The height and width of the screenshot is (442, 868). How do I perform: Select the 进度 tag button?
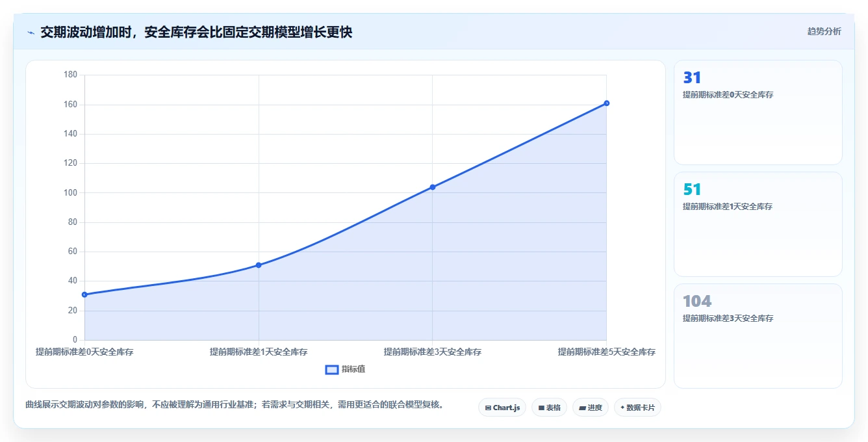click(x=590, y=408)
